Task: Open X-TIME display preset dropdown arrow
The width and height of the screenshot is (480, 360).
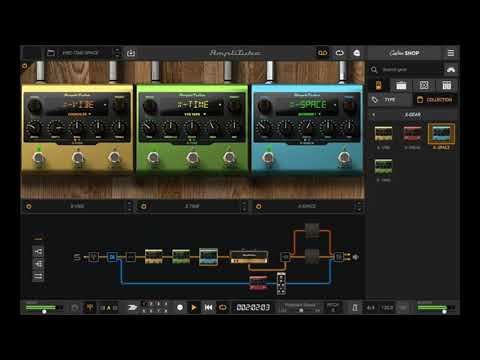Action: pos(220,105)
